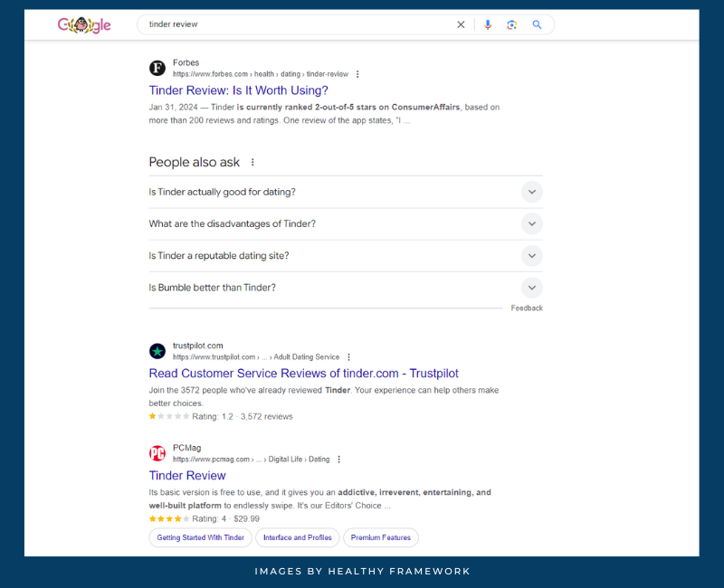
Task: Click the Forbes favicon icon
Action: pos(157,68)
